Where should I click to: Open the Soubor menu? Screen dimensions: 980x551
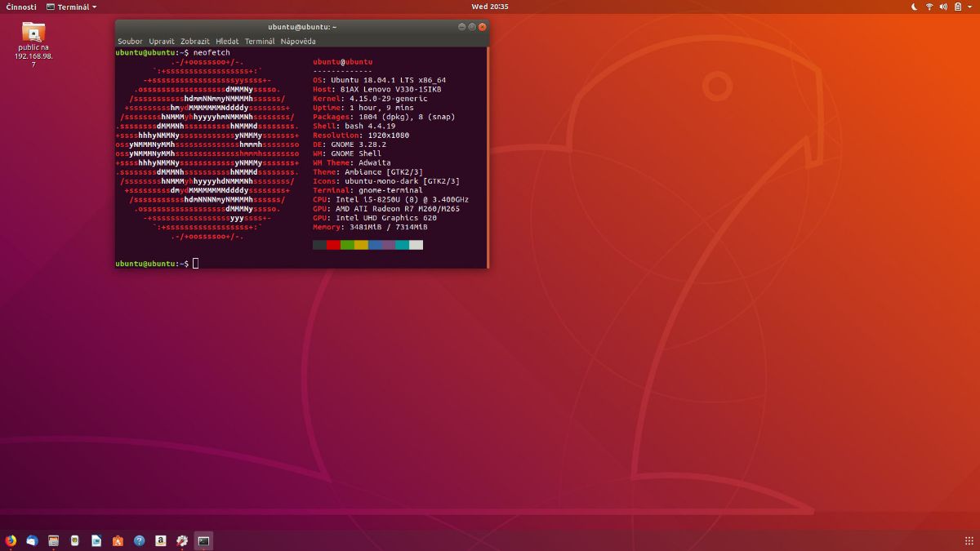tap(130, 41)
